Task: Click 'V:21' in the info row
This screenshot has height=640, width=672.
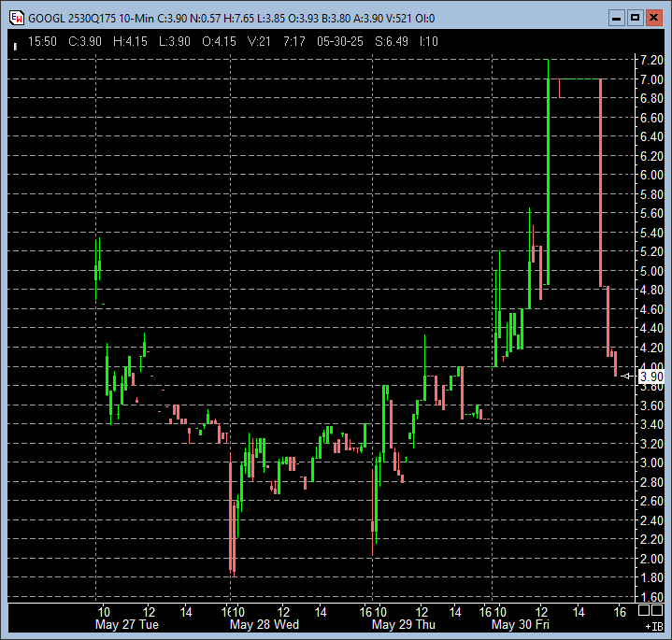Action: pyautogui.click(x=259, y=41)
